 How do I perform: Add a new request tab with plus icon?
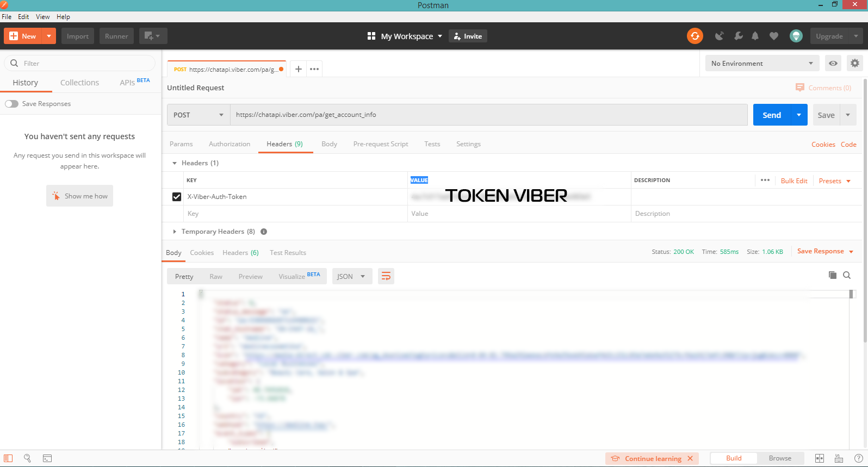click(298, 69)
